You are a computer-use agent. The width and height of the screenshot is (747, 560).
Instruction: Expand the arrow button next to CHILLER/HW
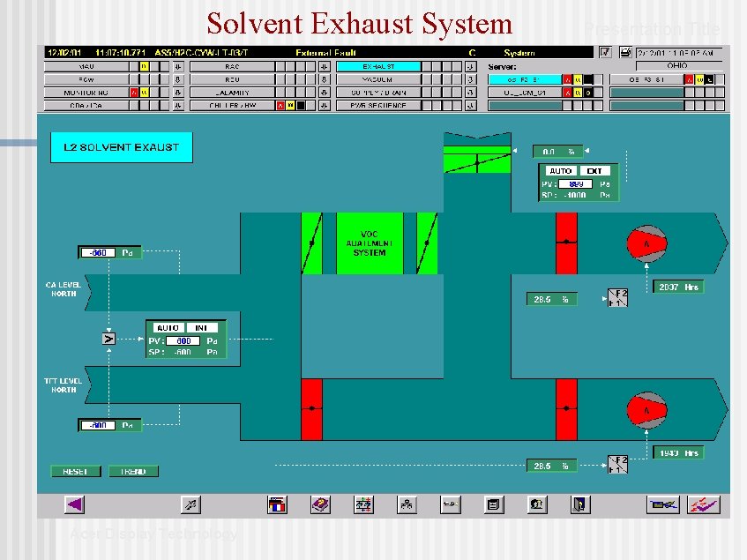point(324,105)
